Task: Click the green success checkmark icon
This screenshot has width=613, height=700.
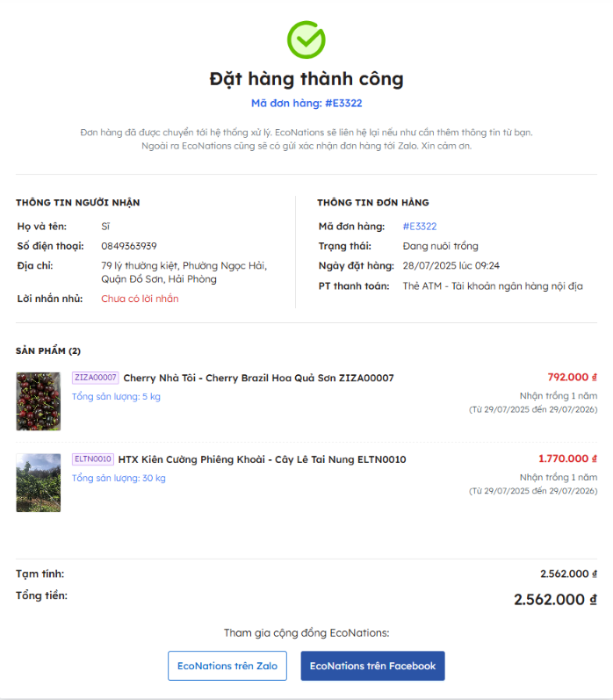Action: pyautogui.click(x=306, y=40)
